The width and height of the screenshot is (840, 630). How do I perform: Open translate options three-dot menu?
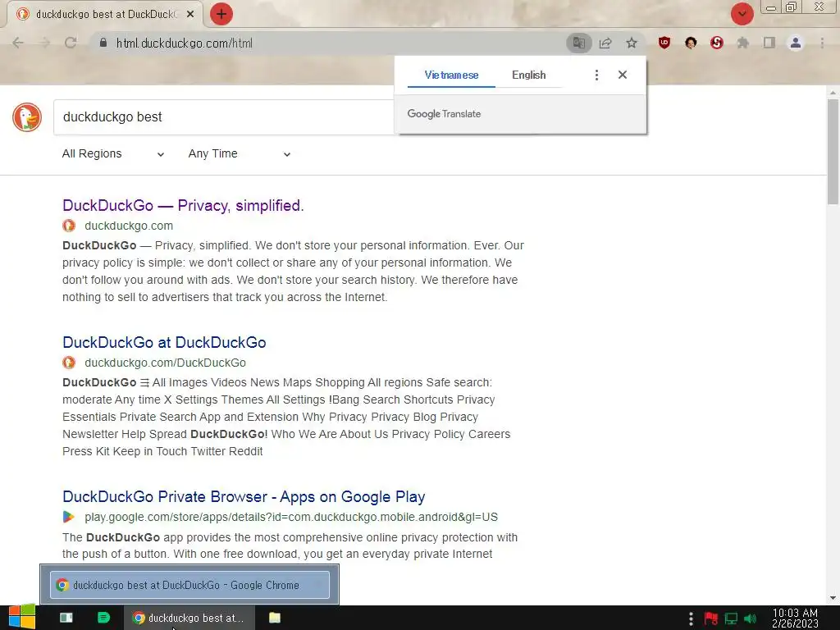coord(596,75)
